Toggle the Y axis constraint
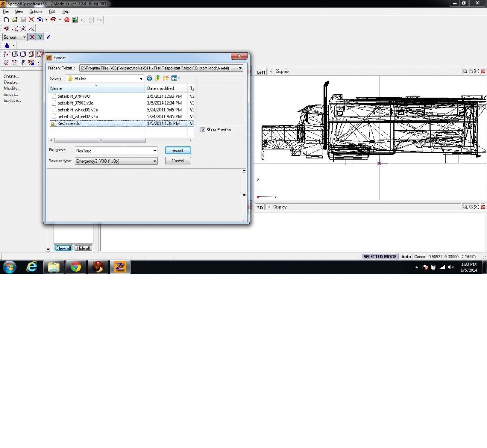Screen dimensions: 487x448 pos(40,37)
